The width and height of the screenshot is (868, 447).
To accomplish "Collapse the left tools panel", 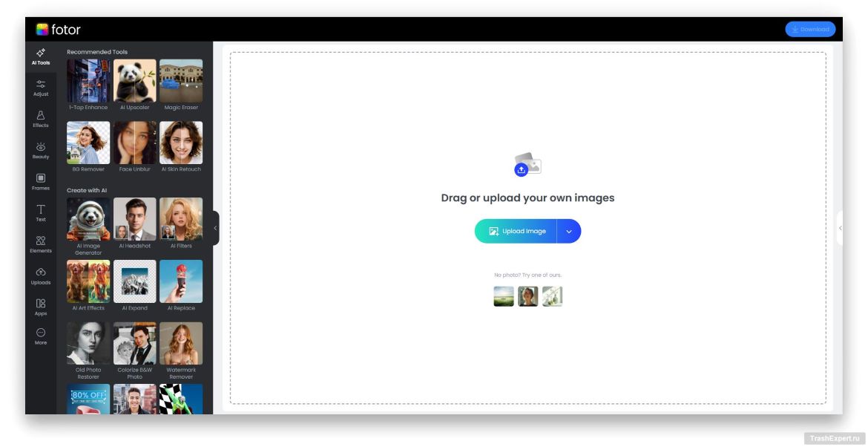I will [215, 228].
